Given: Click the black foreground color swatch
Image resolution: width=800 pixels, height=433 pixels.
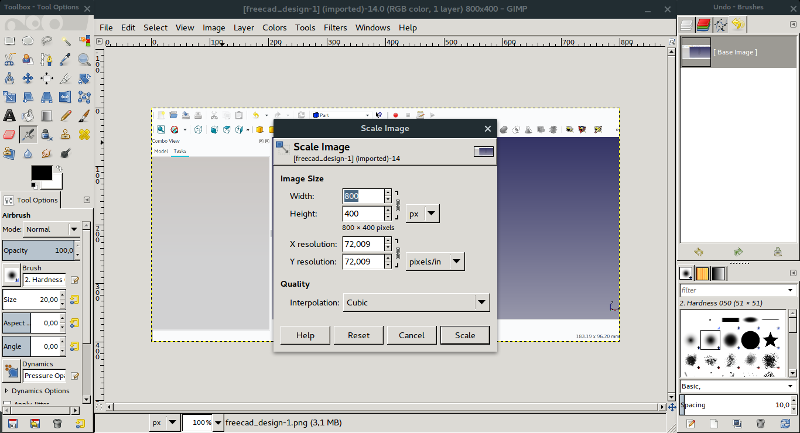Looking at the screenshot, I should (x=41, y=173).
